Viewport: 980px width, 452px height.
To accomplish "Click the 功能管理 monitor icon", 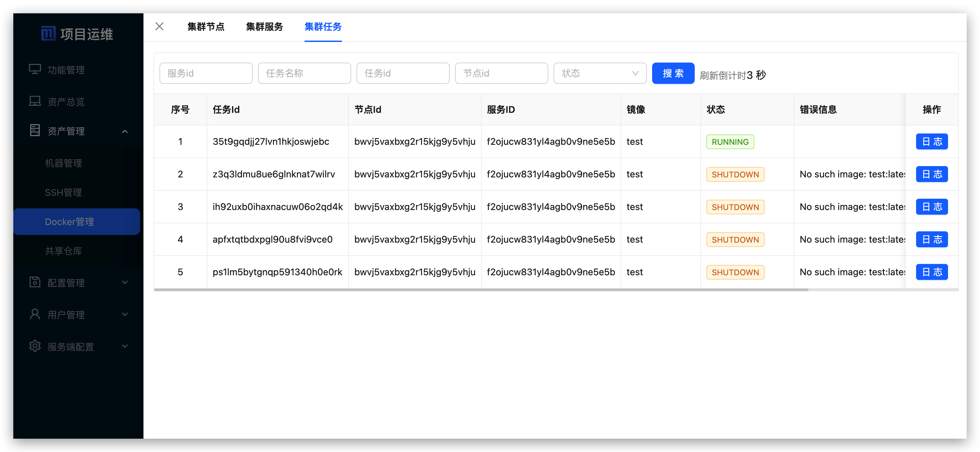I will pos(35,69).
